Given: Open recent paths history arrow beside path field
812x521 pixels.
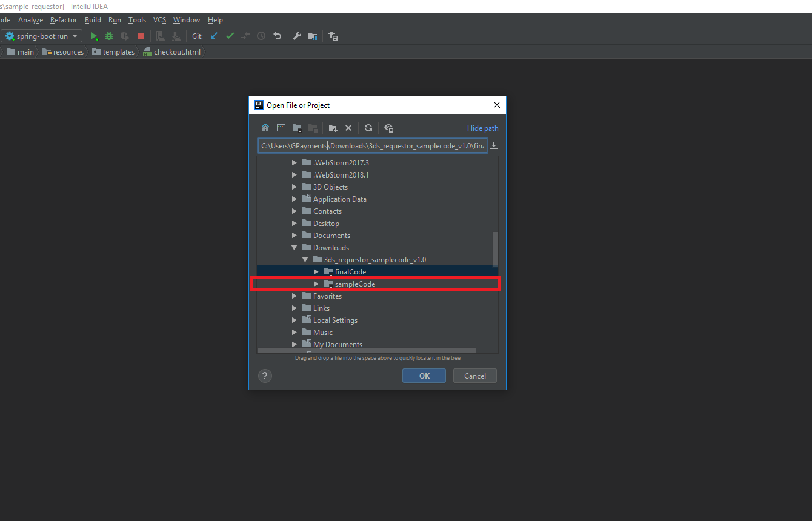Looking at the screenshot, I should click(494, 145).
